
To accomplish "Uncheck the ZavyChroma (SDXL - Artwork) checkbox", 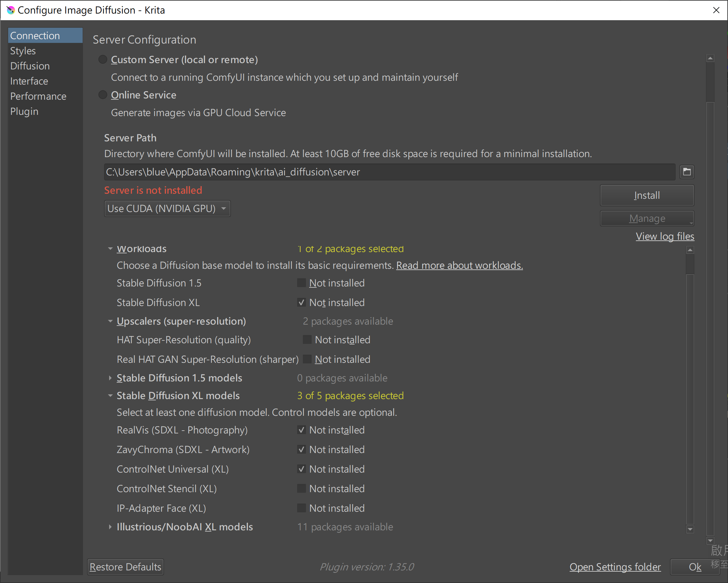I will coord(301,450).
